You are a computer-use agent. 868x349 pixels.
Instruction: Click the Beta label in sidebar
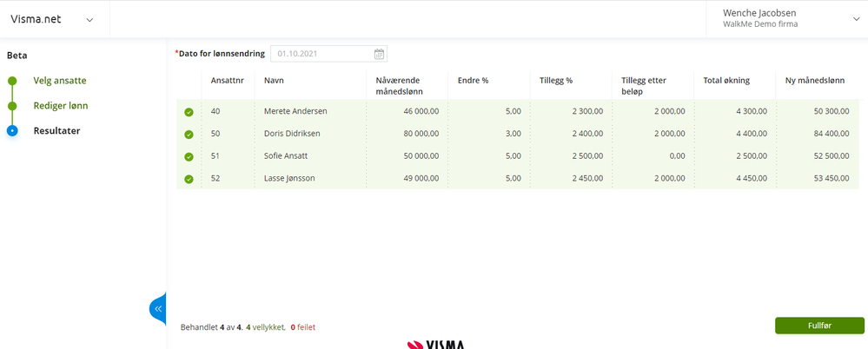click(x=17, y=56)
